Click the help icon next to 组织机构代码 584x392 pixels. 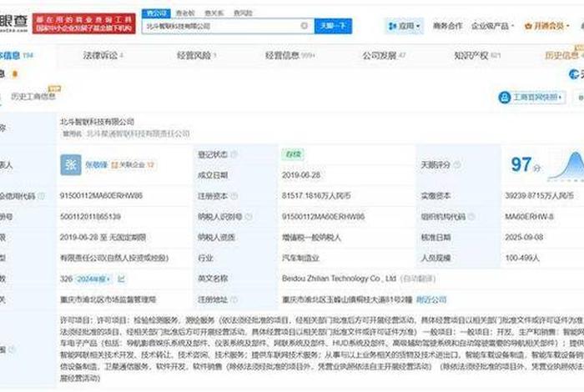click(471, 217)
